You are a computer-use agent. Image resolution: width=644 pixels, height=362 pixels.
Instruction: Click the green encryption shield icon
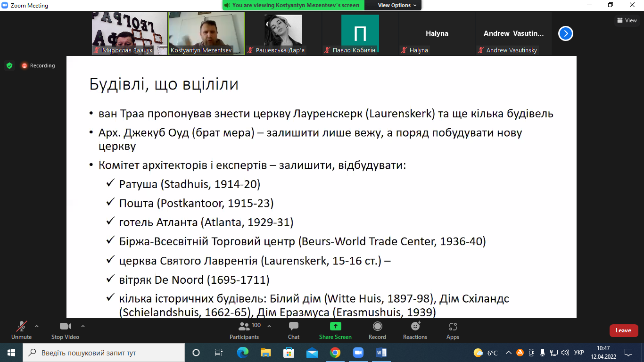pyautogui.click(x=9, y=66)
